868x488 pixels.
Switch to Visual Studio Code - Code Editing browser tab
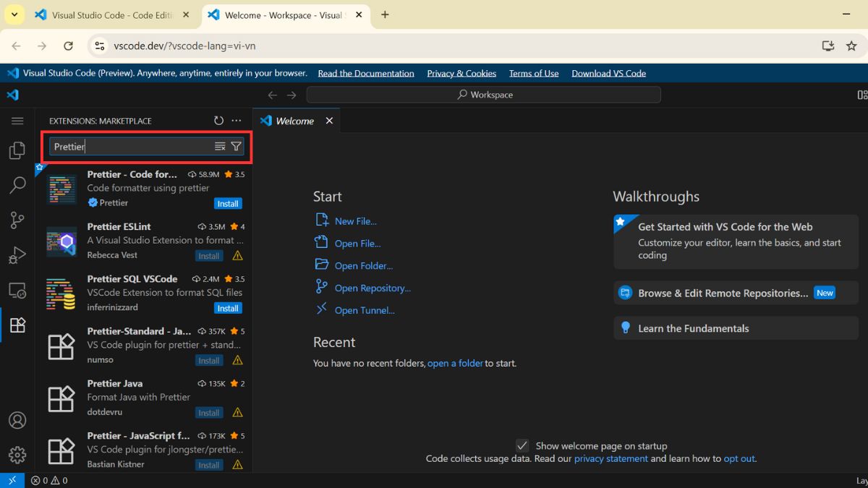(x=112, y=14)
